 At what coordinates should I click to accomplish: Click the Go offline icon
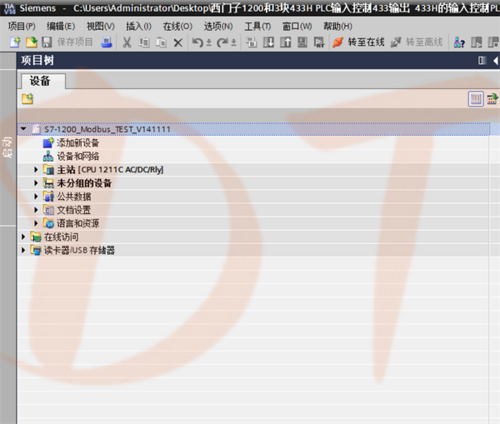point(396,42)
